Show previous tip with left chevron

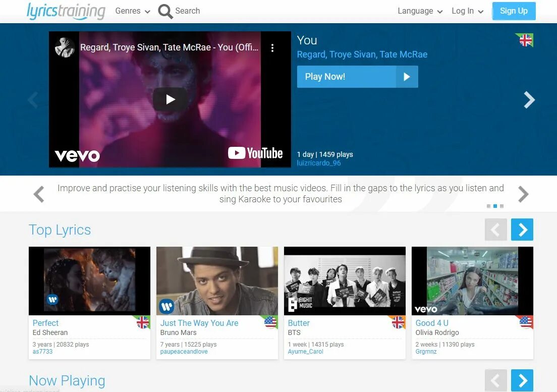tap(39, 194)
